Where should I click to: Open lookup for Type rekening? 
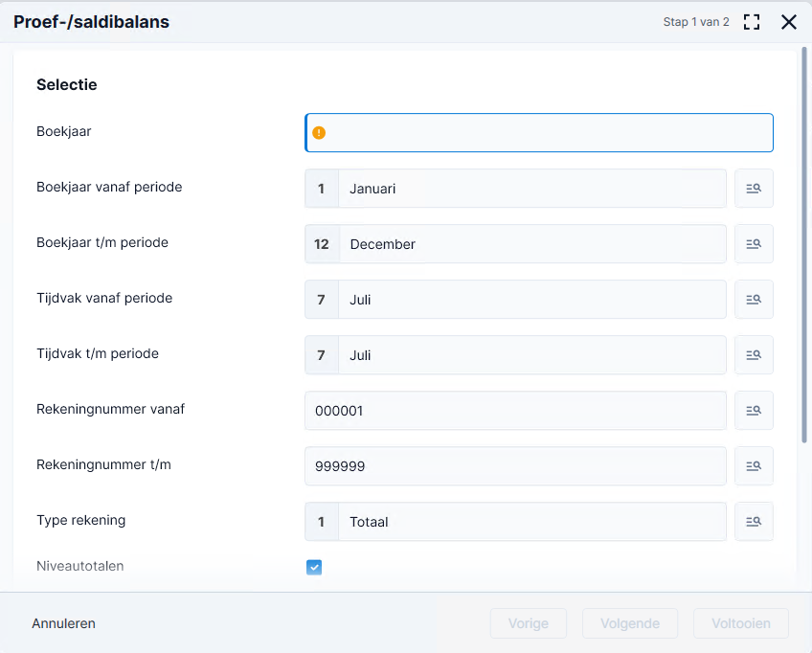(x=754, y=522)
